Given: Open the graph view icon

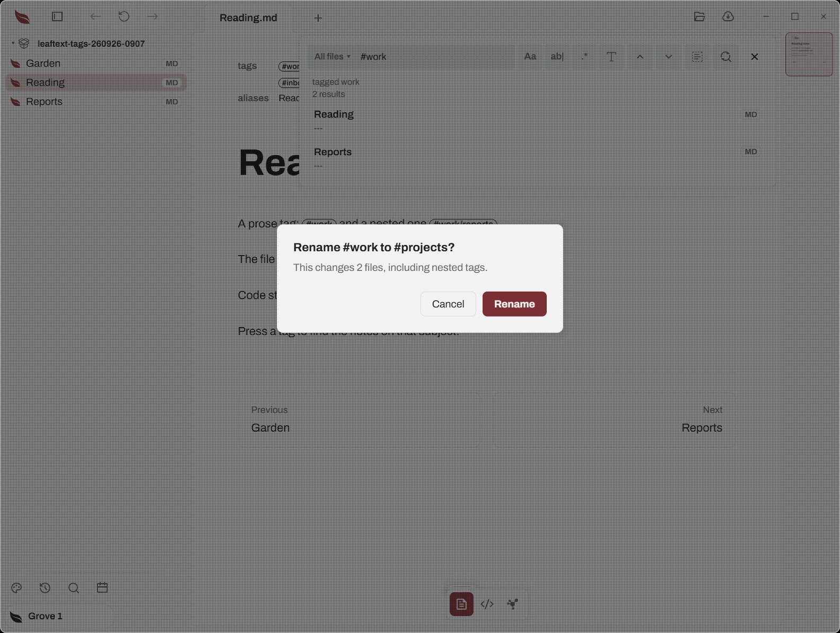Looking at the screenshot, I should (x=512, y=604).
